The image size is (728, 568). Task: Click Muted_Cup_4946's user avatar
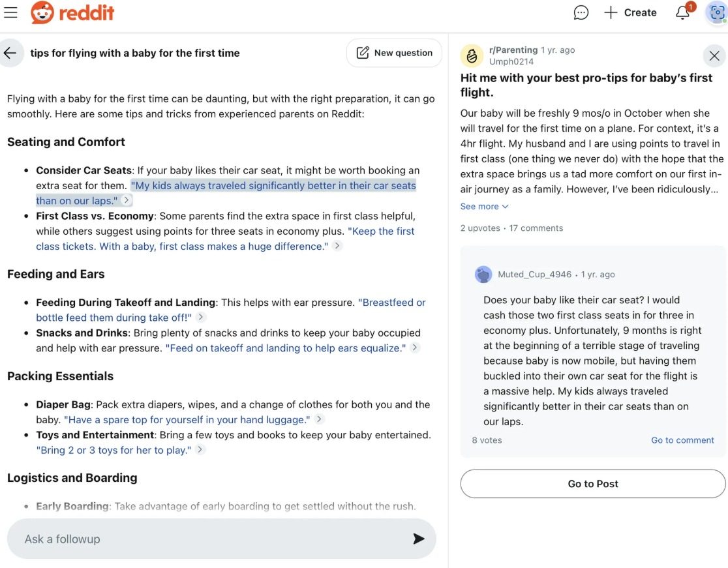pyautogui.click(x=483, y=275)
